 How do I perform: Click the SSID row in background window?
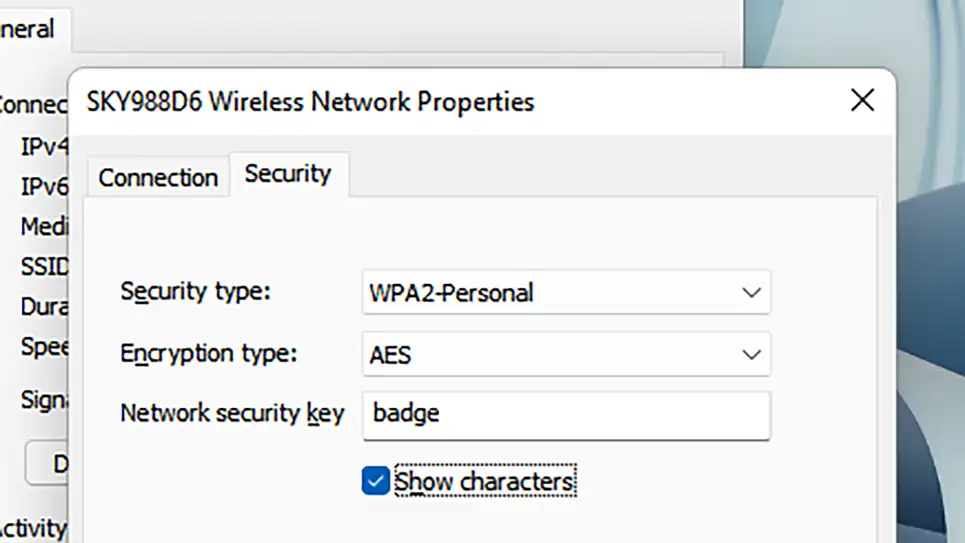[44, 267]
